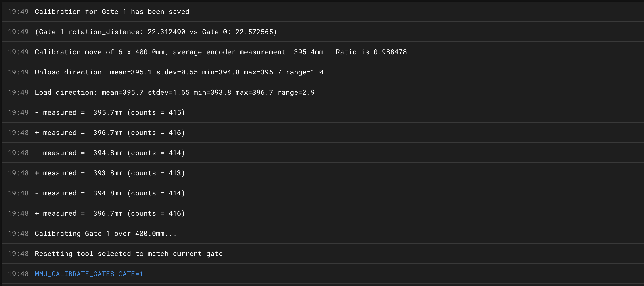
Task: Click the 'Calibrating Gate 1 over 400.0mm...' line
Action: coord(106,234)
